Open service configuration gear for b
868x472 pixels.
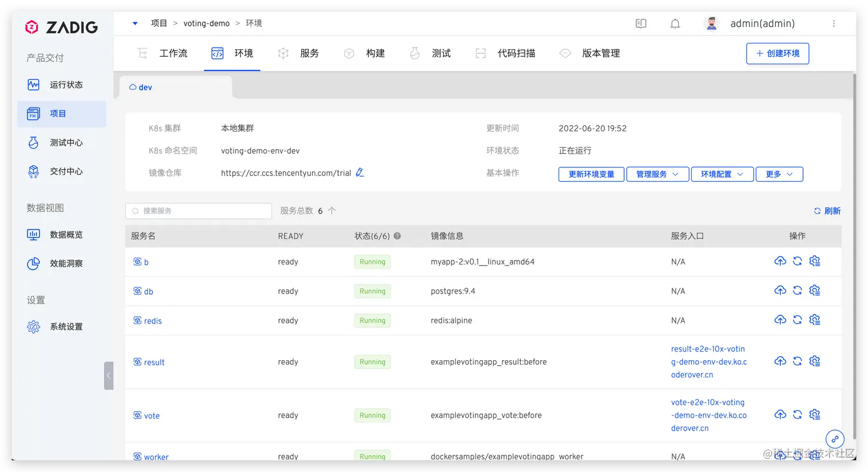coord(815,261)
